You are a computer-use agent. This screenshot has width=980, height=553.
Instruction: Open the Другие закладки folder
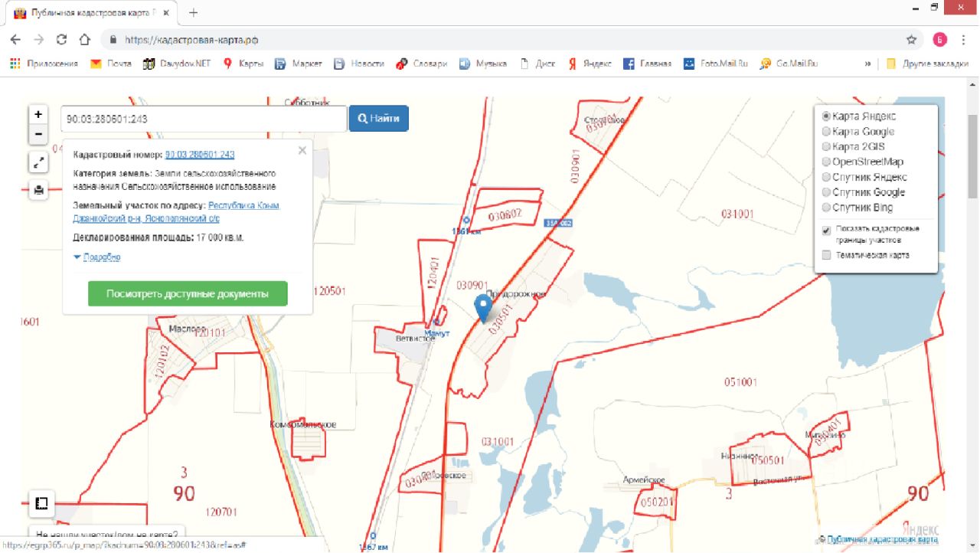click(928, 64)
